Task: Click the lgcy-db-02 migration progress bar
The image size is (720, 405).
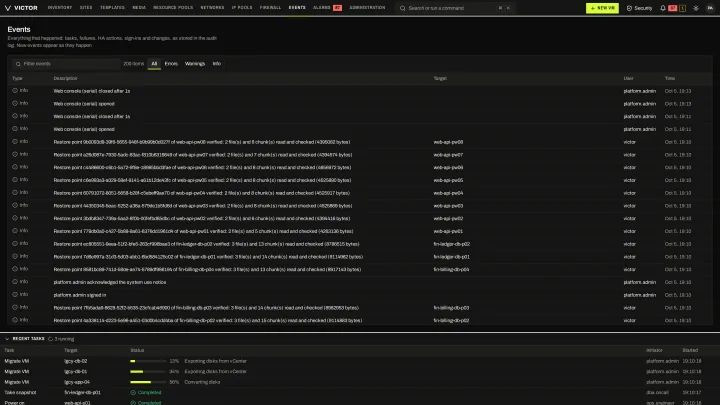Action: [148, 361]
